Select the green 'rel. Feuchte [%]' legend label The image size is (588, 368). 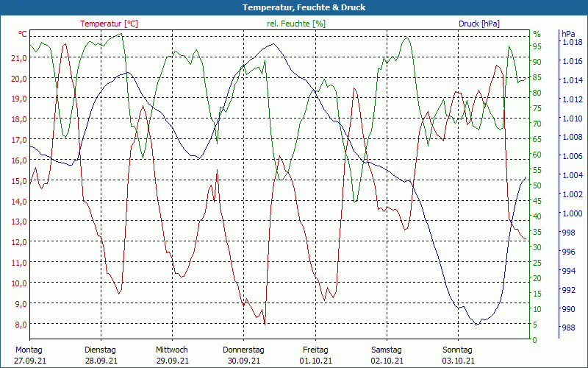click(x=296, y=24)
